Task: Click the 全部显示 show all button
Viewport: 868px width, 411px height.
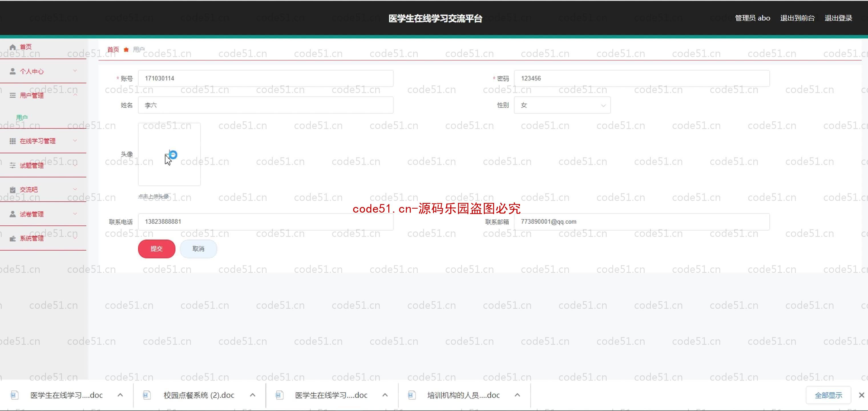Action: pos(828,395)
